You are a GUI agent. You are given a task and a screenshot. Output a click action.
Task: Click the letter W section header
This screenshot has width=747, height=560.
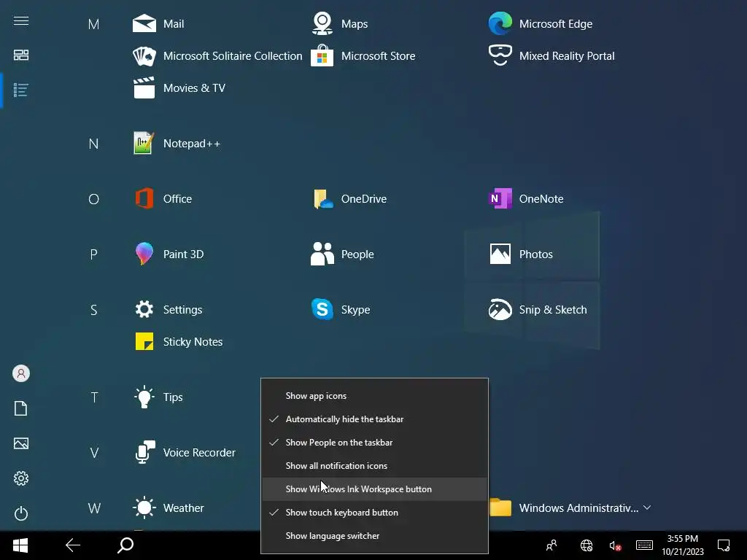click(x=94, y=508)
